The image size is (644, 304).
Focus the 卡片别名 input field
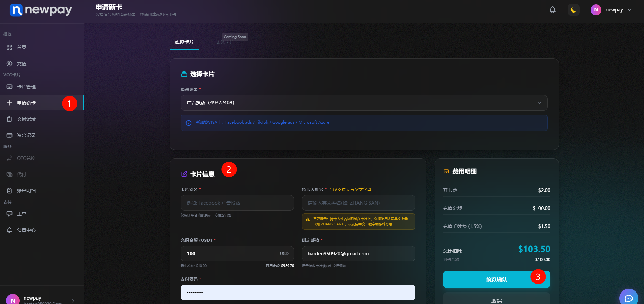[237, 203]
